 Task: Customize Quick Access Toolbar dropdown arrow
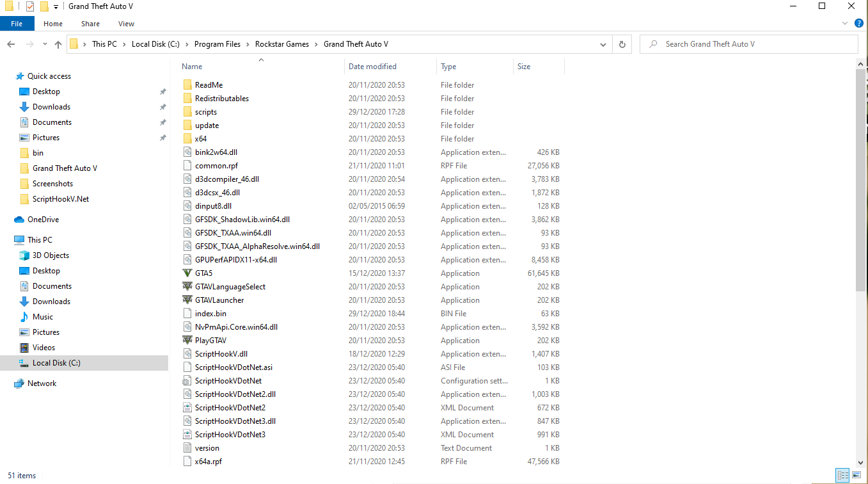tap(56, 7)
